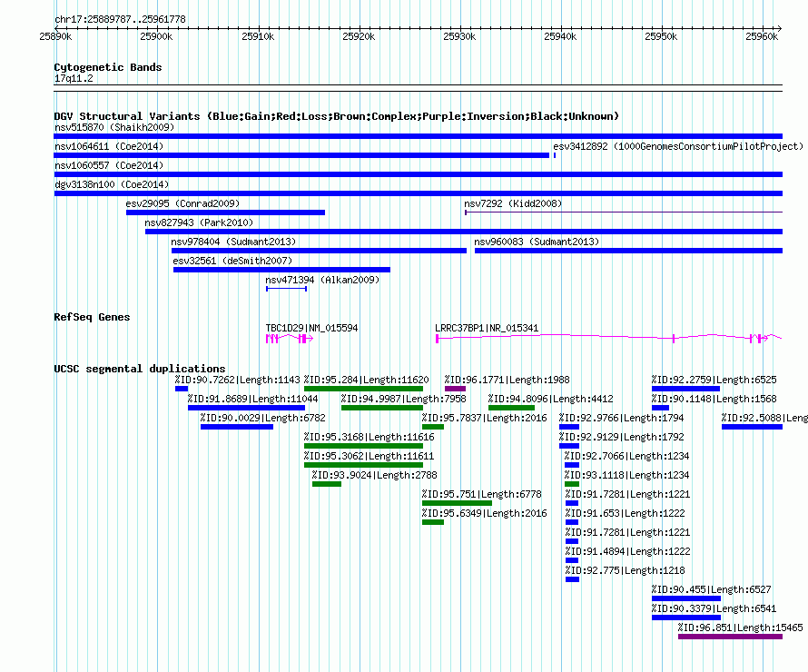Click the %ID:92.9766|Length:1794 label
Viewport: 808px width, 672px height.
(x=622, y=418)
